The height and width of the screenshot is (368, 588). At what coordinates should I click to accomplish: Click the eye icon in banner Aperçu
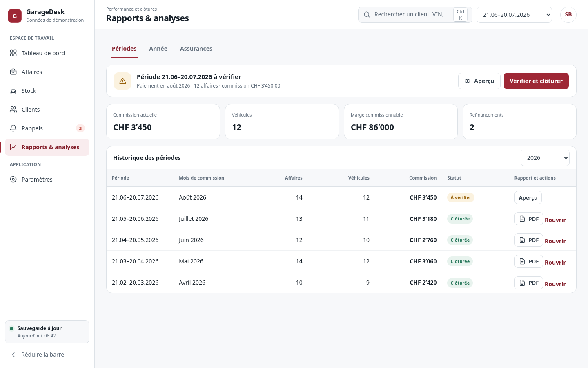(x=468, y=81)
